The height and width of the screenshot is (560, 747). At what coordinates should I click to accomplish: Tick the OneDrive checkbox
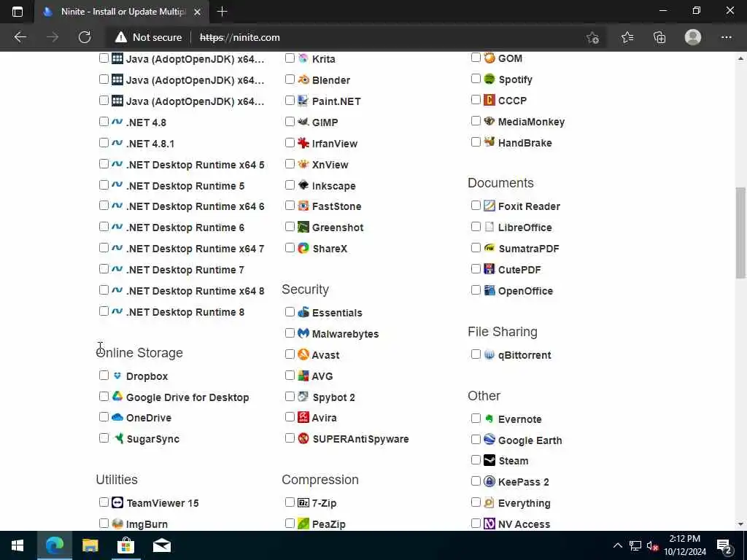pos(104,417)
